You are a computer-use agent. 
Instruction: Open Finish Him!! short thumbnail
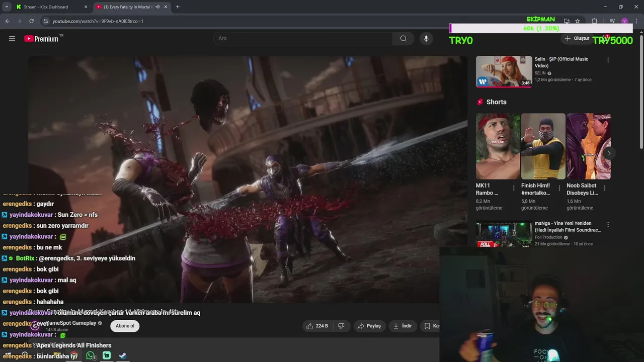click(x=543, y=146)
